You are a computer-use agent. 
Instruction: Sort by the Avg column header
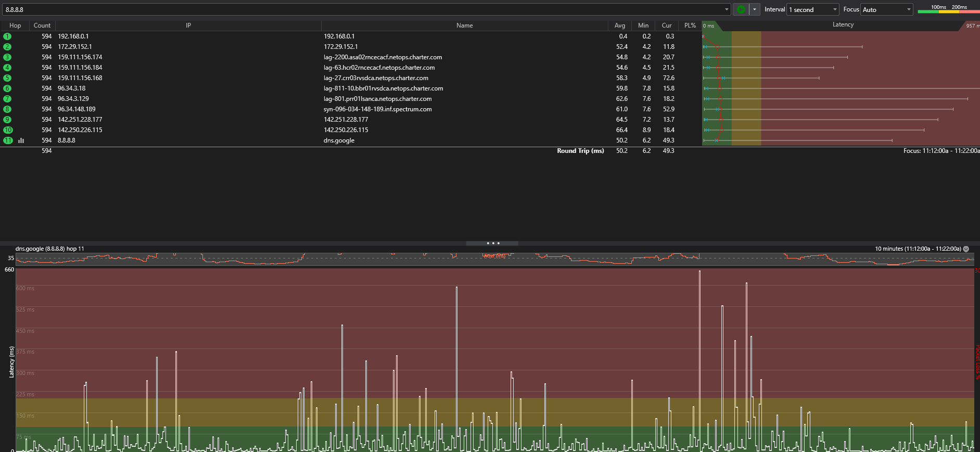point(619,25)
